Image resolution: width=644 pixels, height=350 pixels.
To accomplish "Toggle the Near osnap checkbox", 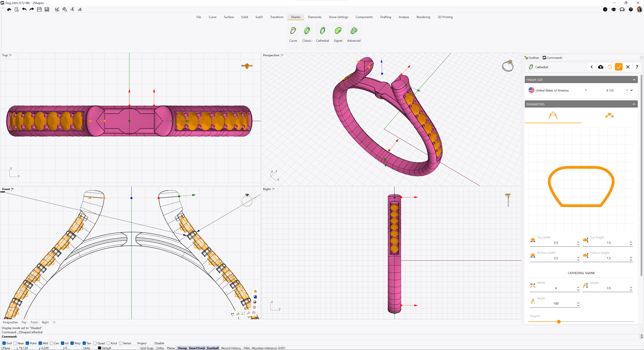I will point(15,343).
